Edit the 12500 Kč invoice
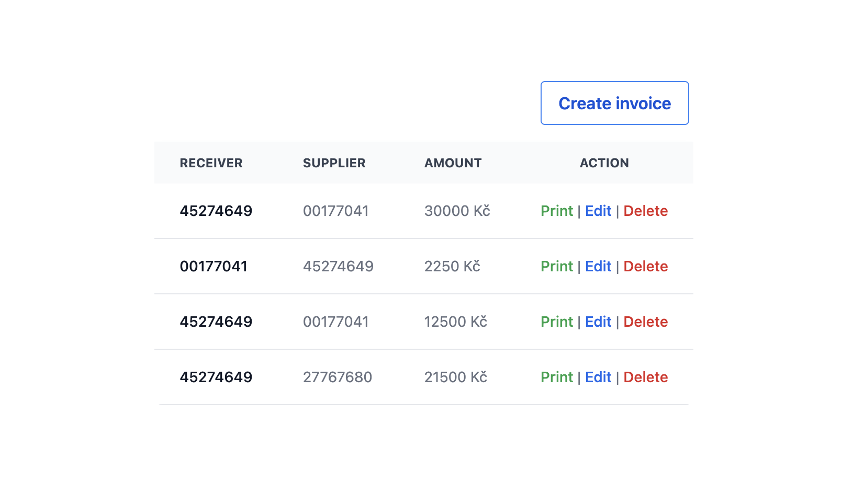 (x=598, y=322)
